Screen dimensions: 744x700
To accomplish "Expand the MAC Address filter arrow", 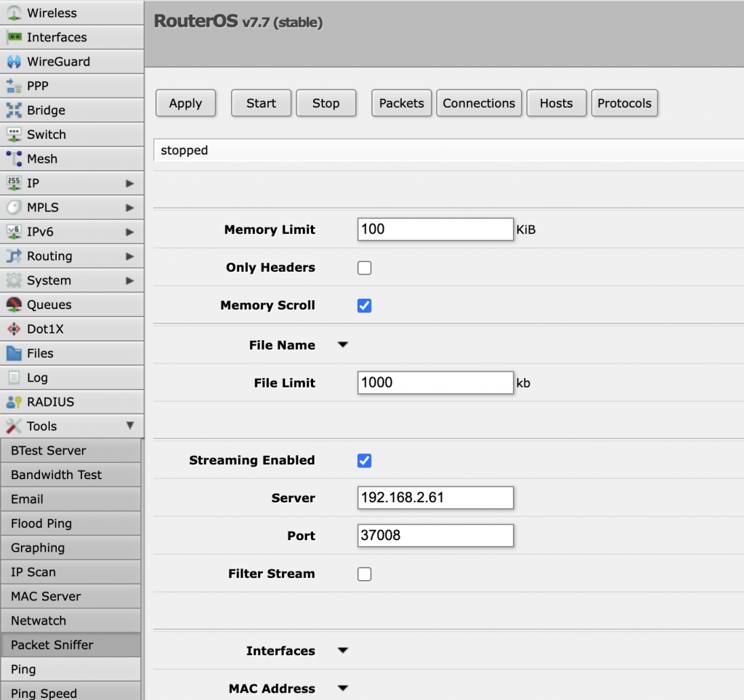I will [x=343, y=688].
